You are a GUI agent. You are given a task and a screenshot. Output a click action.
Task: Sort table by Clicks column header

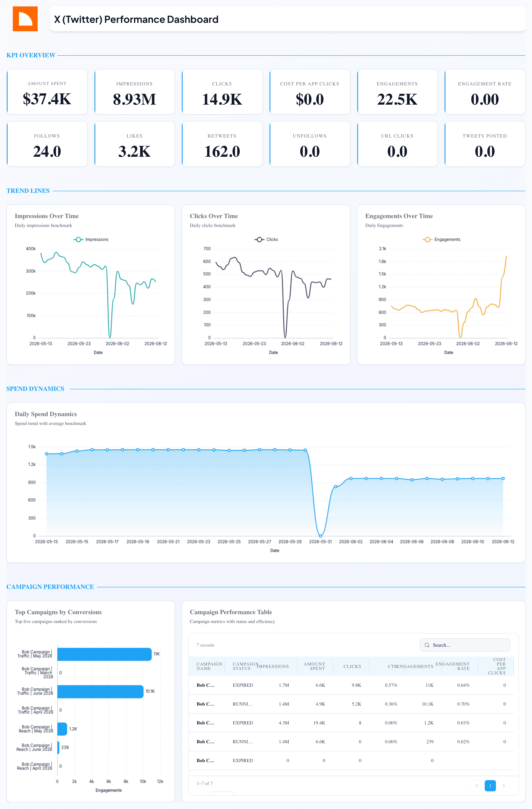[352, 666]
